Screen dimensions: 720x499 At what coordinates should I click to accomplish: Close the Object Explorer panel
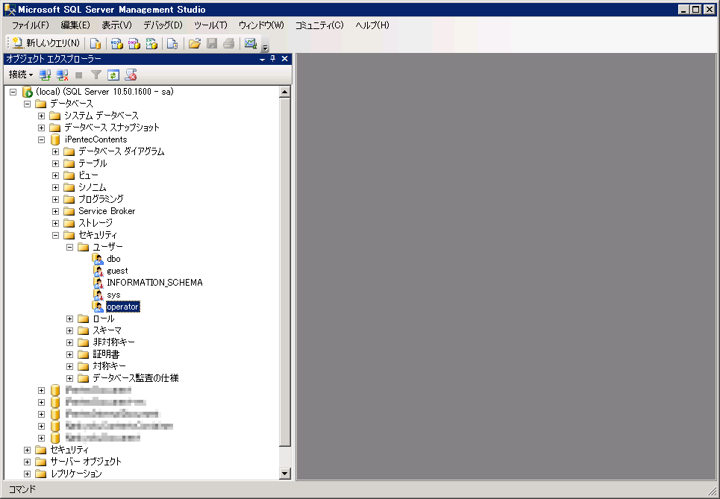pyautogui.click(x=285, y=59)
